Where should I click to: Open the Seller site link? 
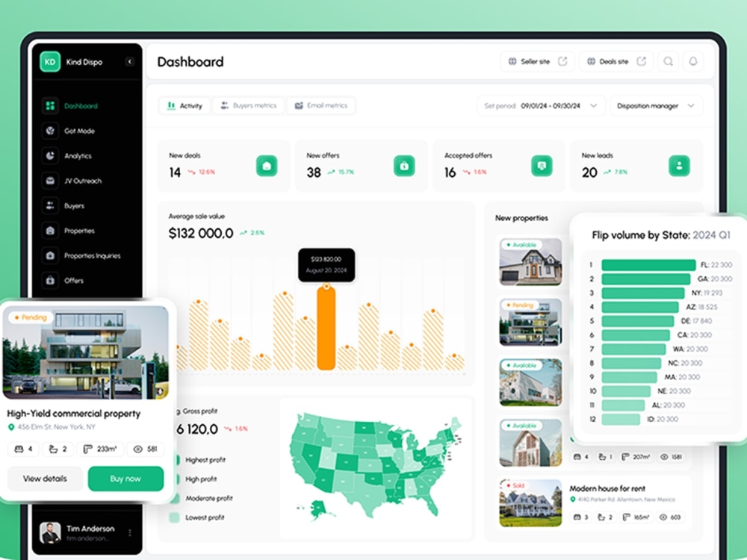click(x=537, y=61)
